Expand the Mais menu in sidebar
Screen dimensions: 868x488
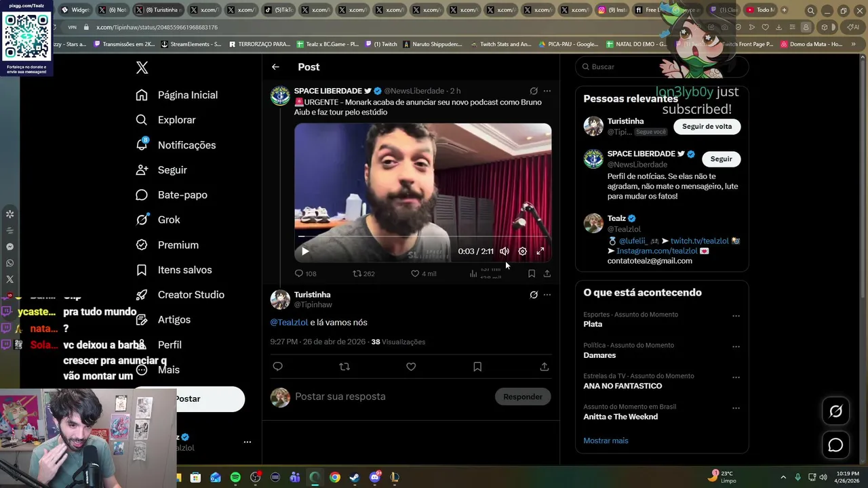coord(157,370)
